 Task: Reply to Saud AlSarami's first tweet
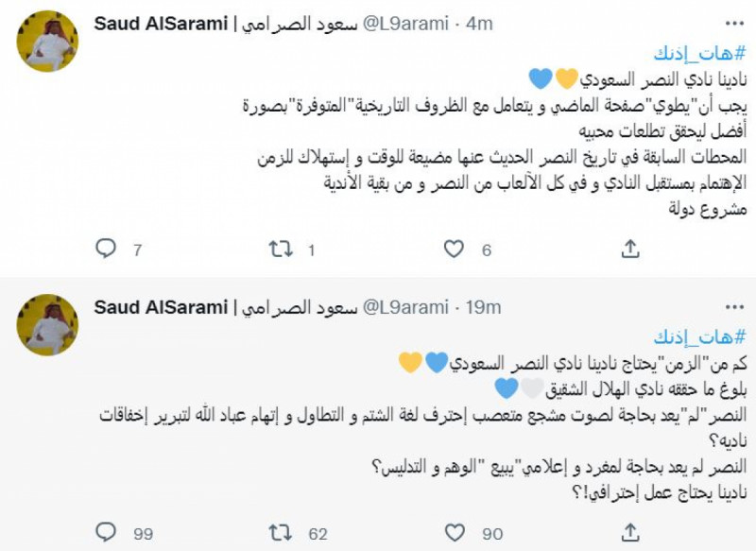[105, 246]
